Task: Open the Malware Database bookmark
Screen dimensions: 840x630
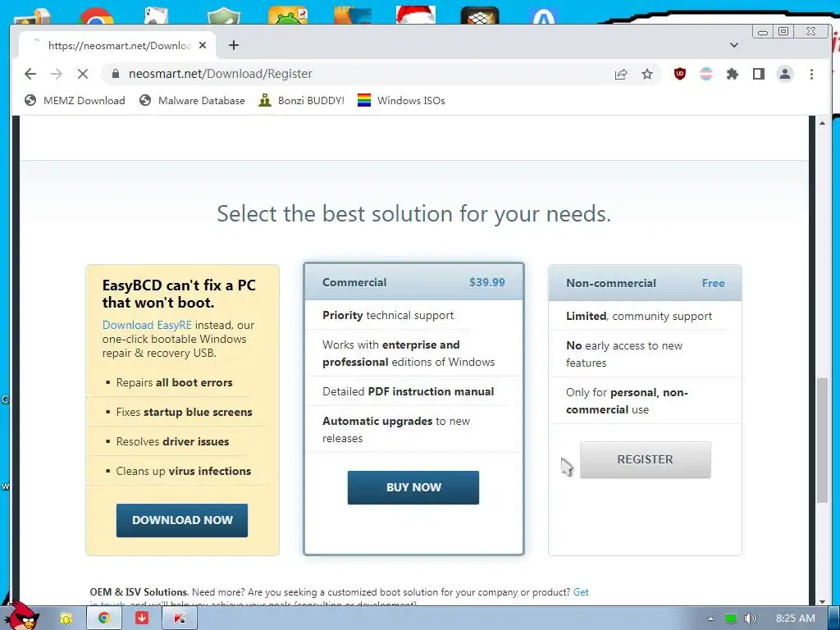Action: [192, 101]
